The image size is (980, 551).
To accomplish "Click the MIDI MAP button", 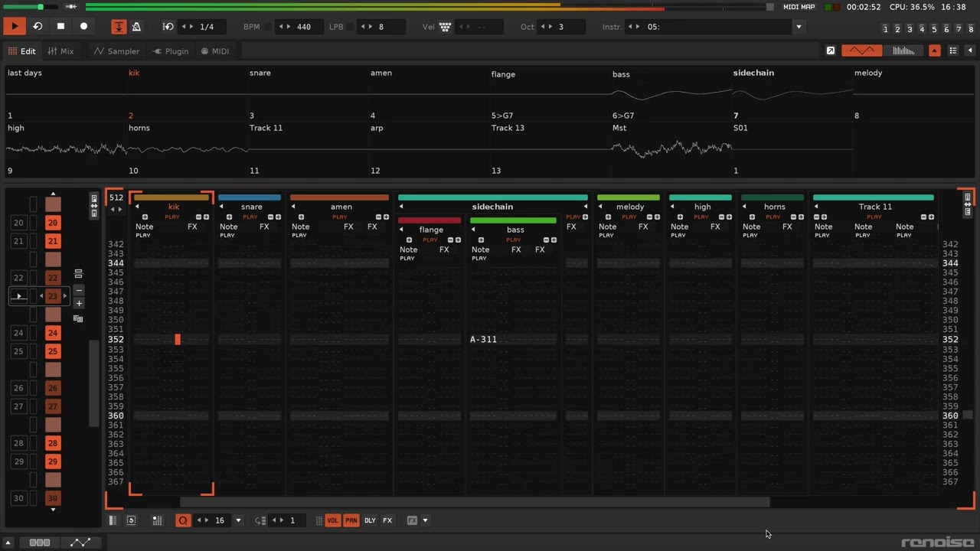I will [x=799, y=7].
